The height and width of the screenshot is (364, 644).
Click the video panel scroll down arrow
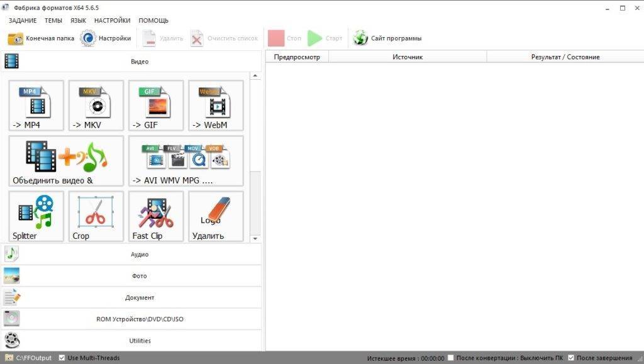click(255, 239)
